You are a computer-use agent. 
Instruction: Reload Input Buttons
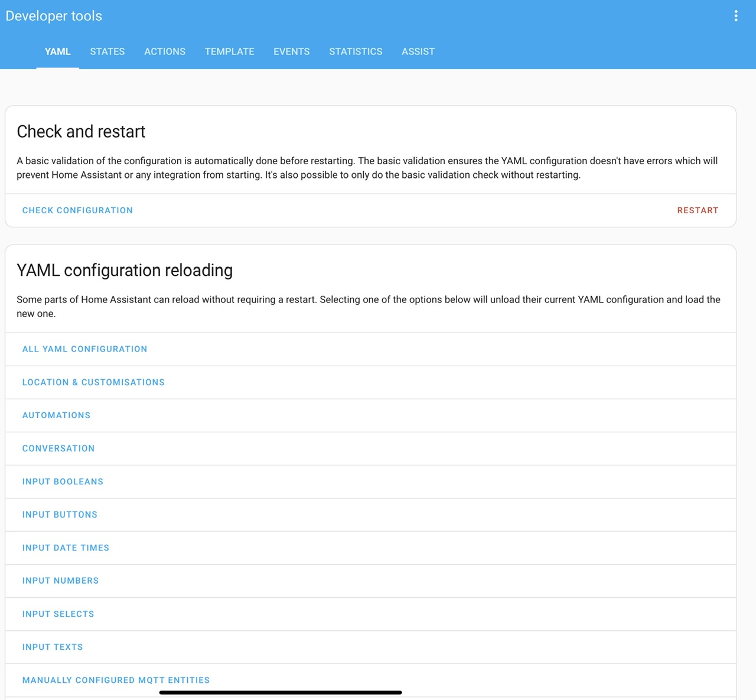click(60, 515)
